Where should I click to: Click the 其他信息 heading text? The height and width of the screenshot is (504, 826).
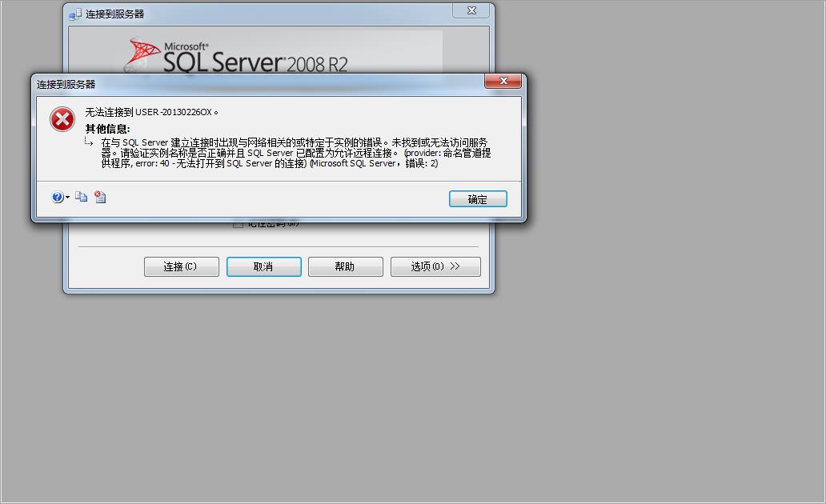point(107,129)
